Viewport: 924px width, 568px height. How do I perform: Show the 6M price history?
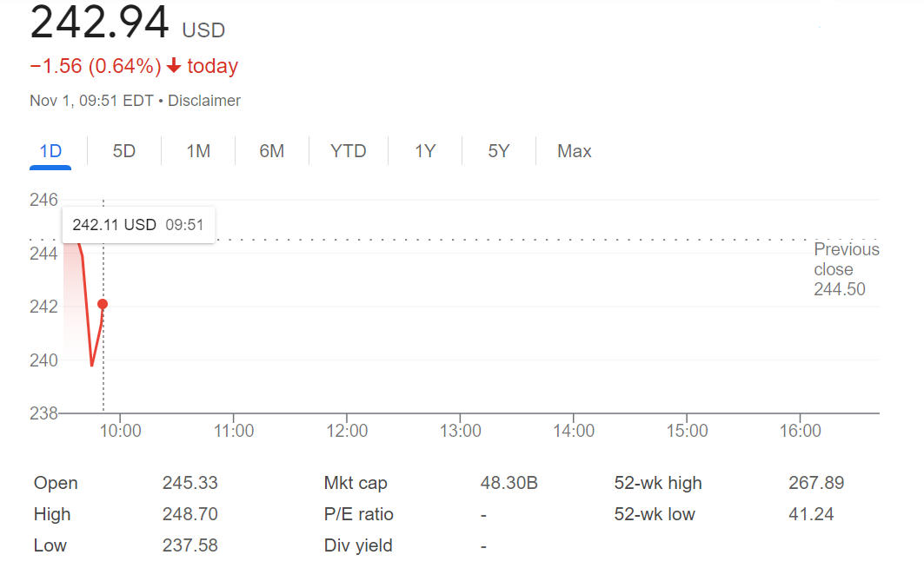point(271,151)
